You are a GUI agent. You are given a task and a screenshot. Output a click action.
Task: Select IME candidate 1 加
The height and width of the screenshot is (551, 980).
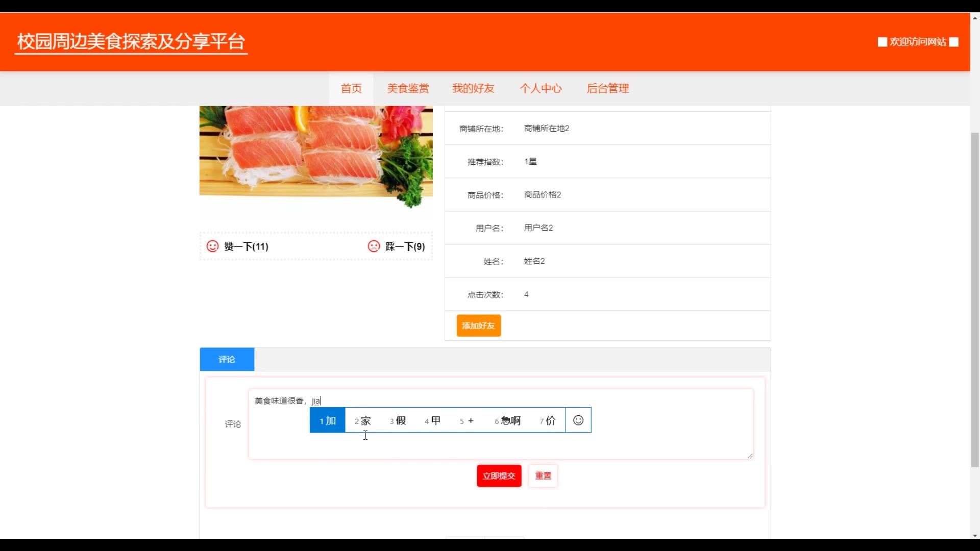click(x=328, y=420)
